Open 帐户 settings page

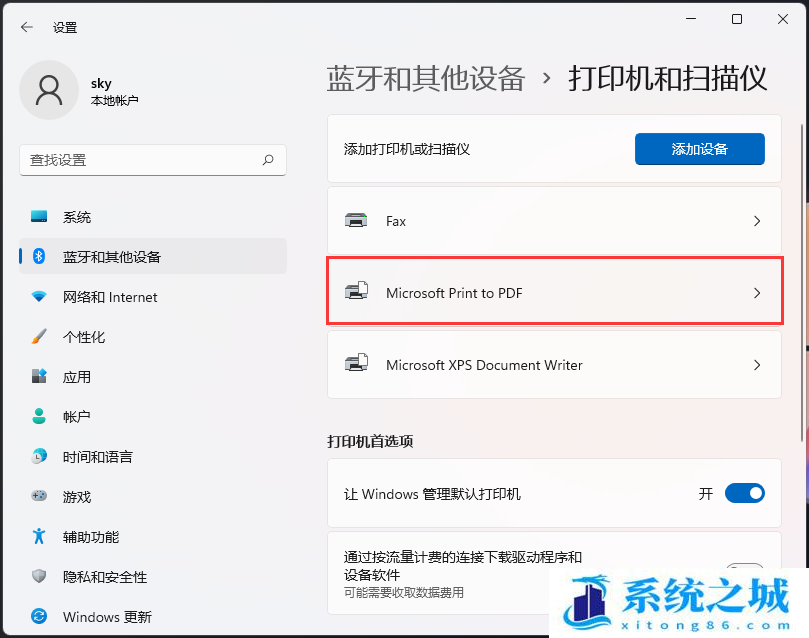153,416
